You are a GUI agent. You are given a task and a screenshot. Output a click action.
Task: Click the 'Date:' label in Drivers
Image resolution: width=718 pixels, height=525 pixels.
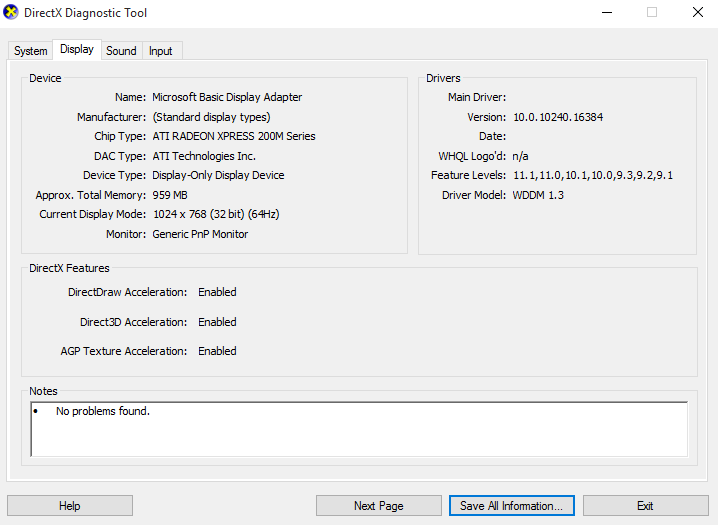click(492, 136)
